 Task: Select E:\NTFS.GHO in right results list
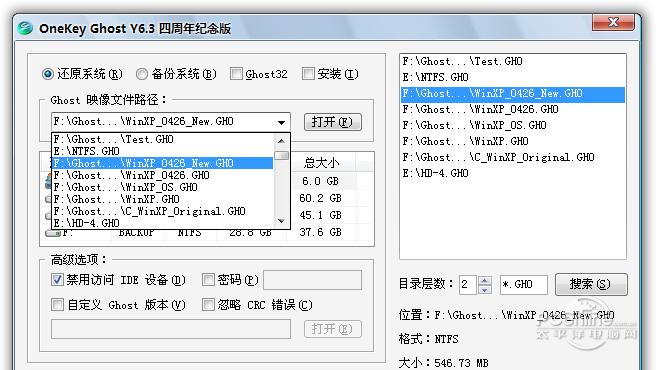(513, 77)
